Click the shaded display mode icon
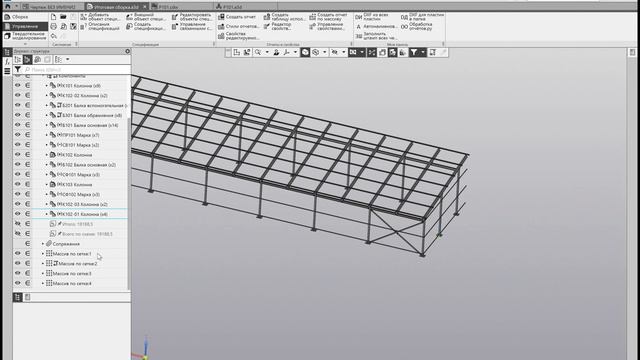 point(305,52)
